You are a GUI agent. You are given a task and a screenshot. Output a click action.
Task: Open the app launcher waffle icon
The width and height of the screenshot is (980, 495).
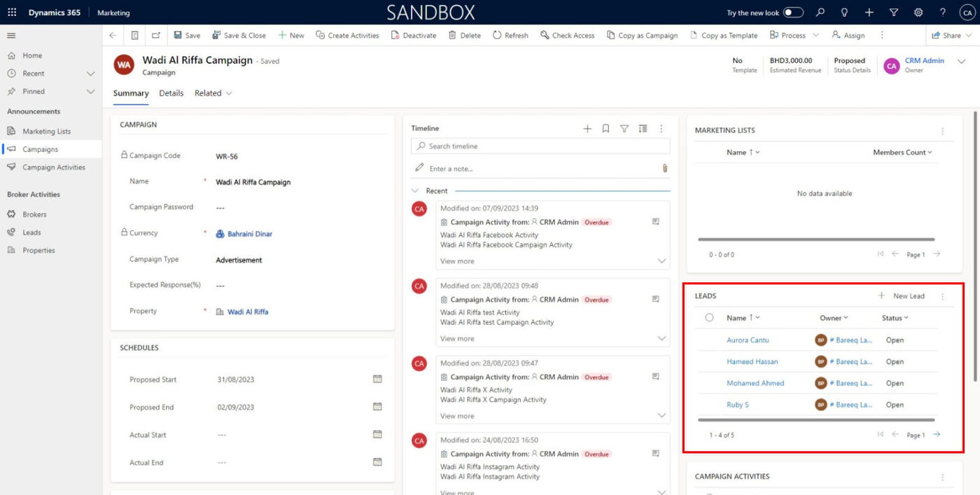coord(12,13)
